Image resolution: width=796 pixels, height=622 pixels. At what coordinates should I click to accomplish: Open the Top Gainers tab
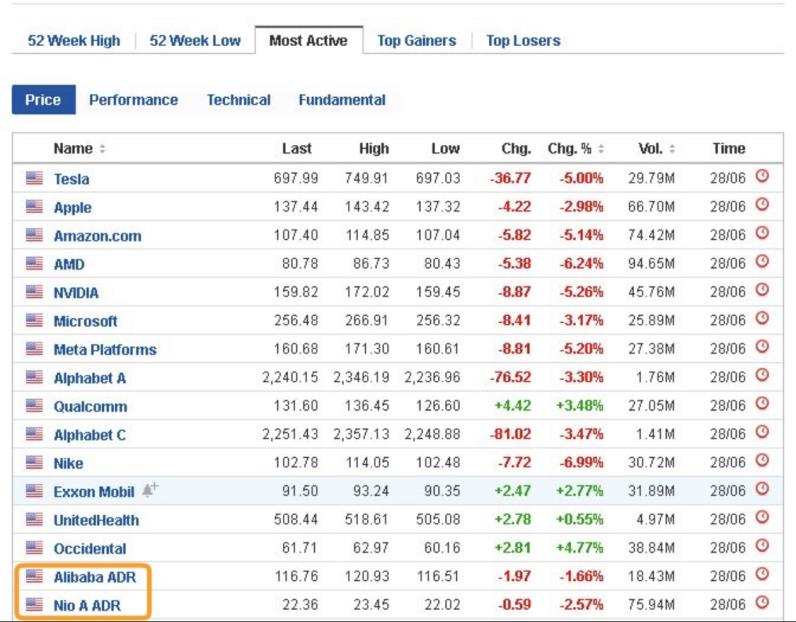tap(417, 41)
